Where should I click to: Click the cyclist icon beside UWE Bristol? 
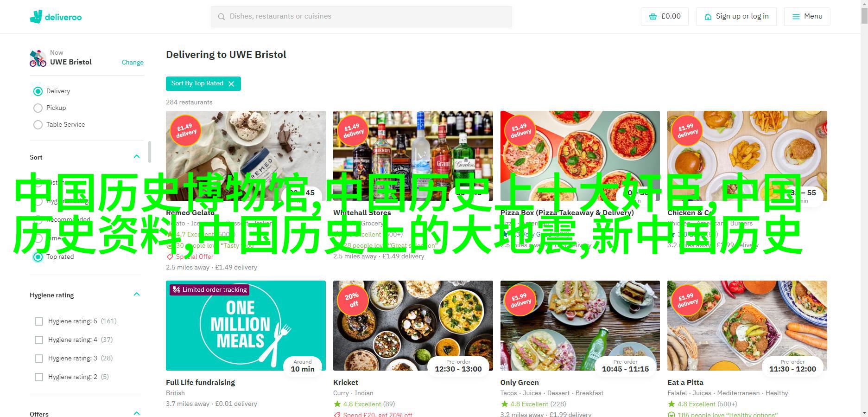(38, 58)
